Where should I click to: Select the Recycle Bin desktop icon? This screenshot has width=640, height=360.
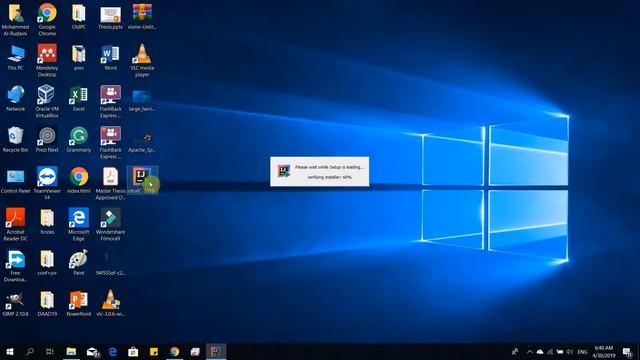(x=16, y=140)
